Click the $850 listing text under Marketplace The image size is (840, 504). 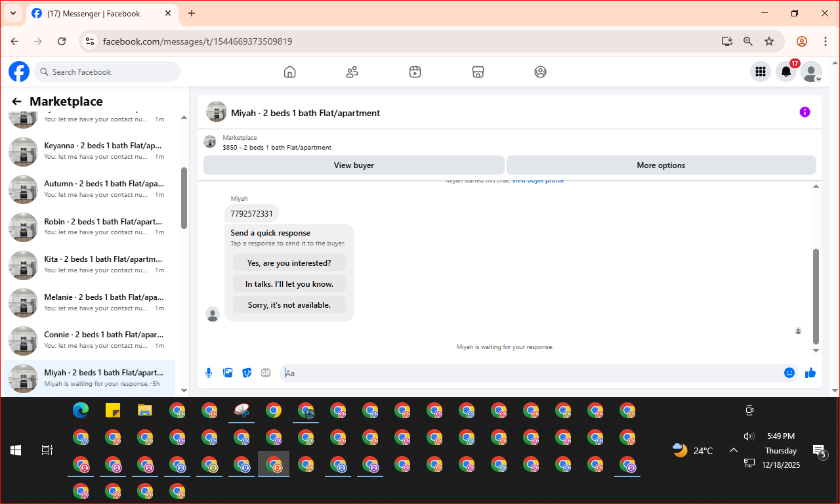(277, 148)
